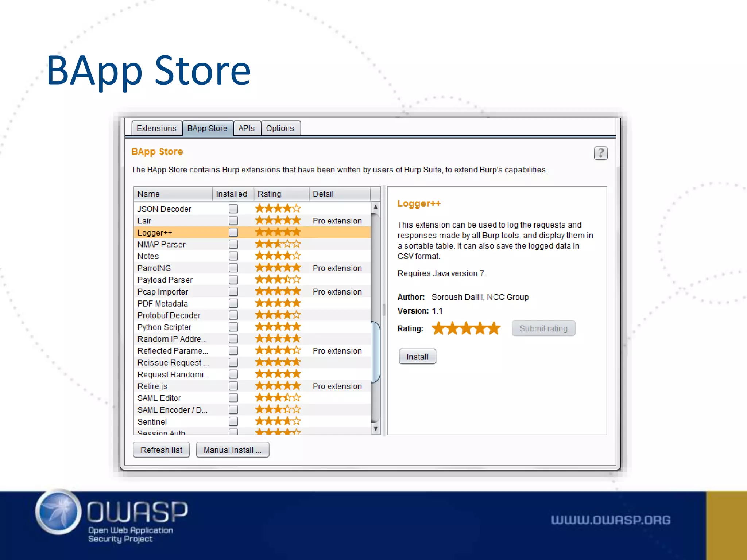Toggle the Installed checkbox for Payload Parser
747x560 pixels.
tap(233, 280)
